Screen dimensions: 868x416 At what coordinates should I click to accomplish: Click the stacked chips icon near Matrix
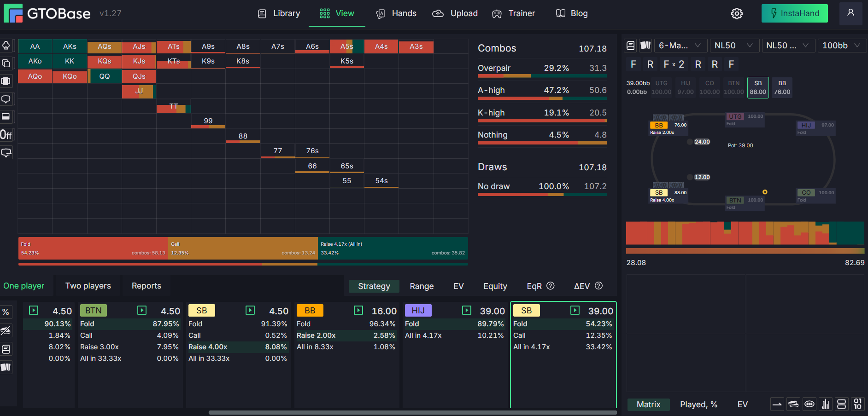[793, 404]
